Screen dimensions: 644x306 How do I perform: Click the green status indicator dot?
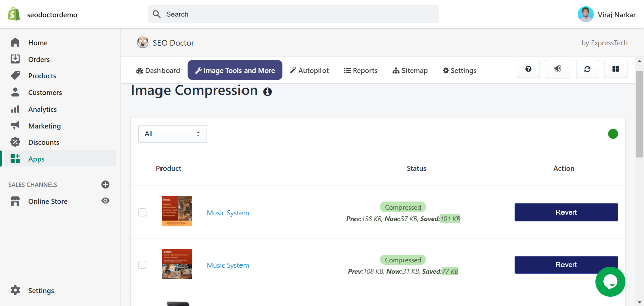click(613, 134)
